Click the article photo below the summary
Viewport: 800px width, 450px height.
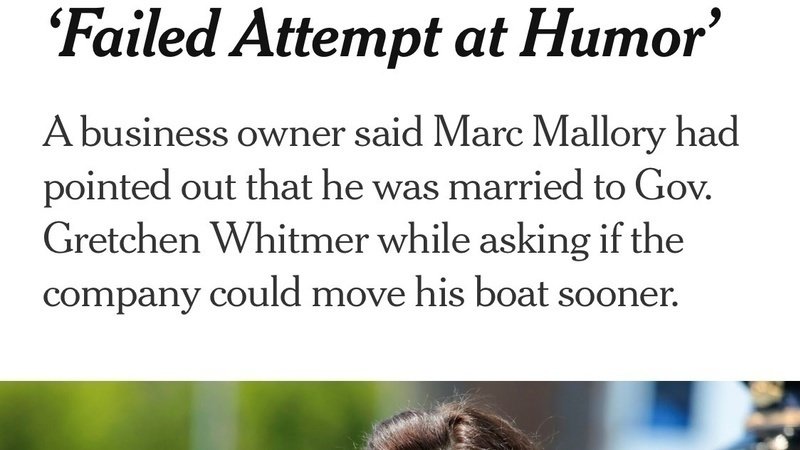pos(400,416)
